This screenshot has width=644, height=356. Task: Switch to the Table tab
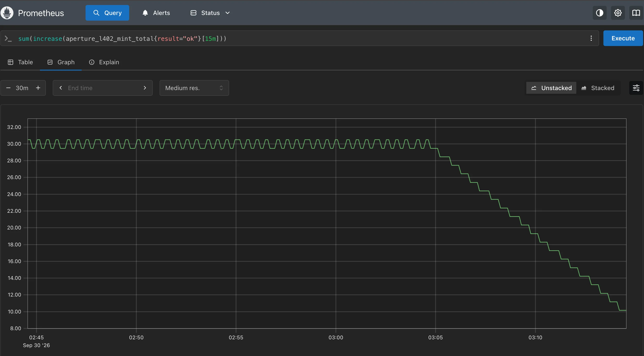tap(20, 62)
